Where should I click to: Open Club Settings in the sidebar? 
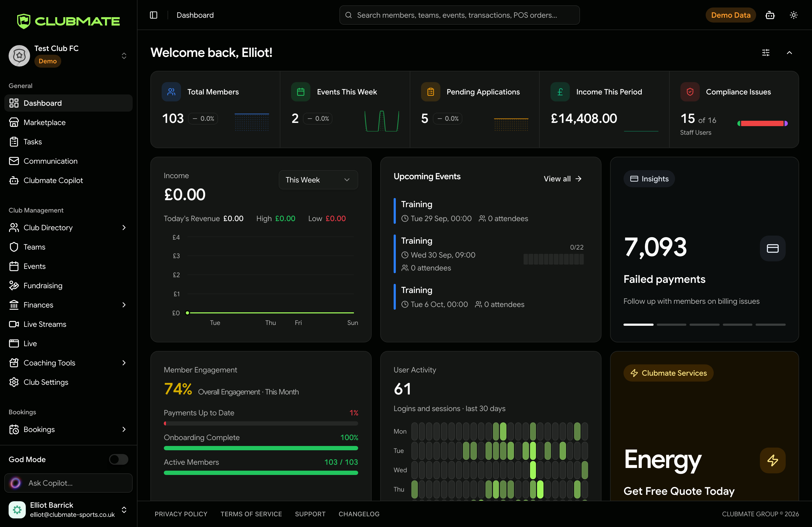coord(68,382)
